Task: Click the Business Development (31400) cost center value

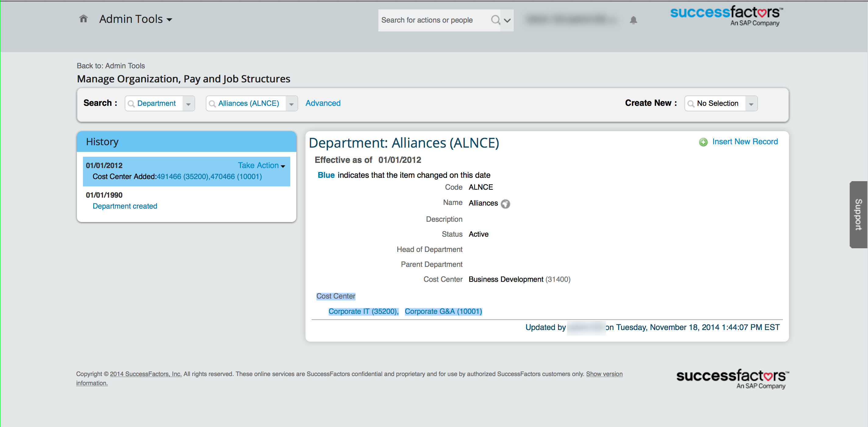Action: coord(519,279)
